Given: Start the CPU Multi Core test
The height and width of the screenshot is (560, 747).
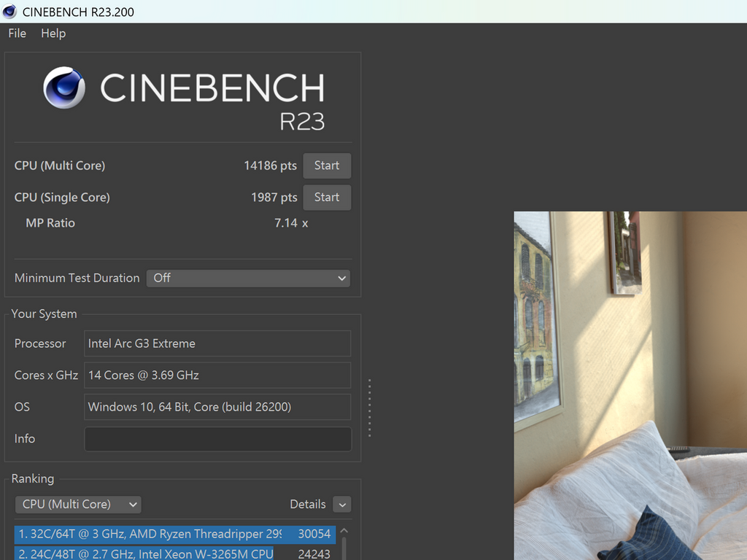Looking at the screenshot, I should tap(327, 166).
